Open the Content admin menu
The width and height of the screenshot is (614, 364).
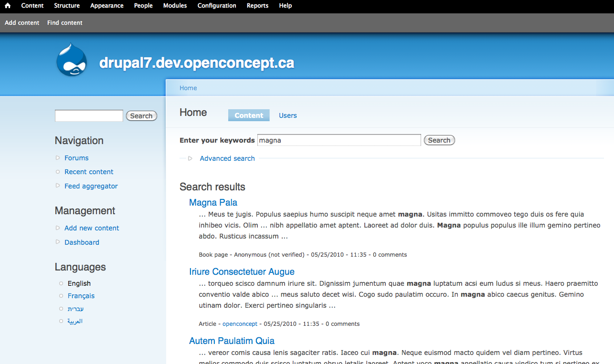pyautogui.click(x=32, y=6)
